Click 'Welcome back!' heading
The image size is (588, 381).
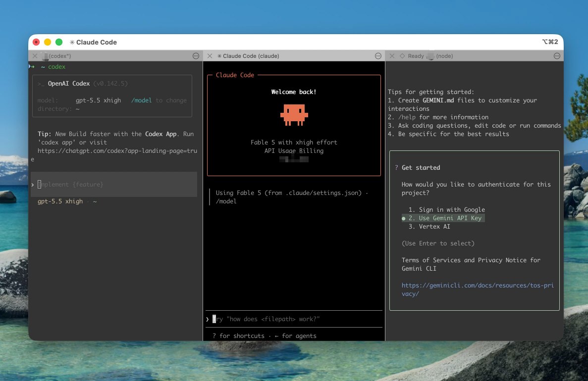(294, 92)
